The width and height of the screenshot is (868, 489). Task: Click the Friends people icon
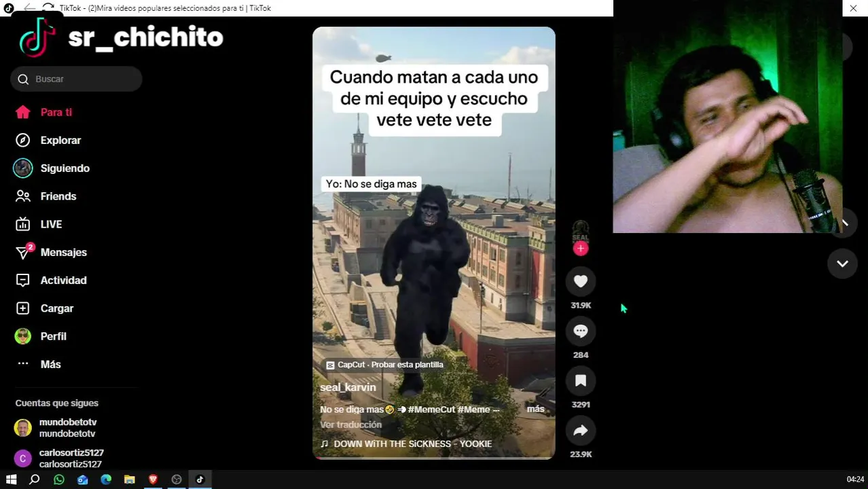(23, 196)
